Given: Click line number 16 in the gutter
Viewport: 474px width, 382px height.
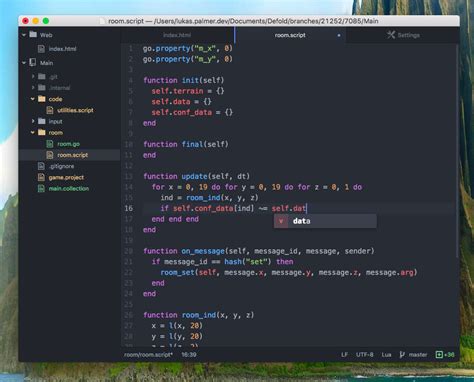Looking at the screenshot, I should [129, 208].
